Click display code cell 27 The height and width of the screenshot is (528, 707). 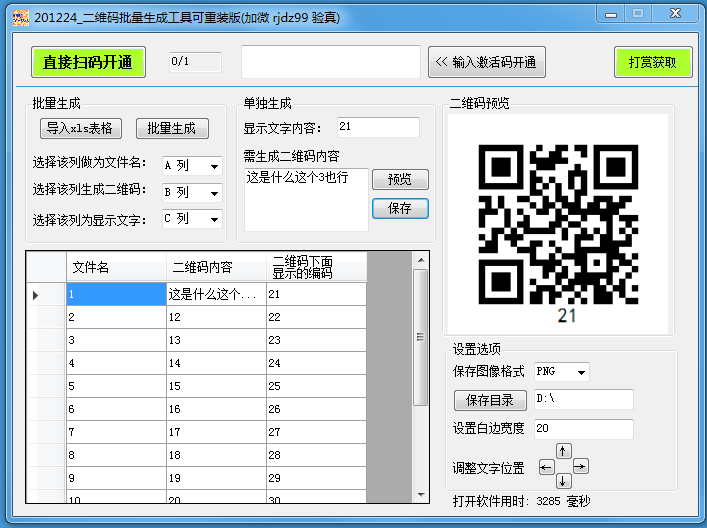317,432
